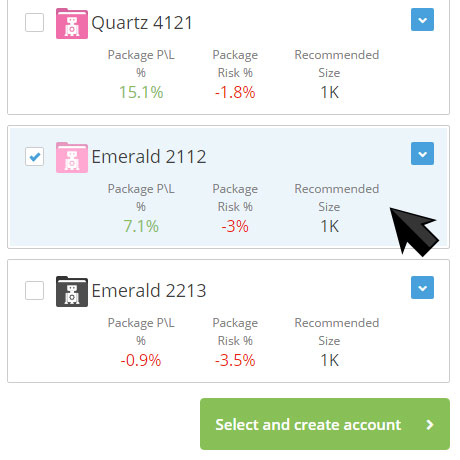The width and height of the screenshot is (460, 460).
Task: Click the Emerald 2213 package title
Action: [149, 291]
